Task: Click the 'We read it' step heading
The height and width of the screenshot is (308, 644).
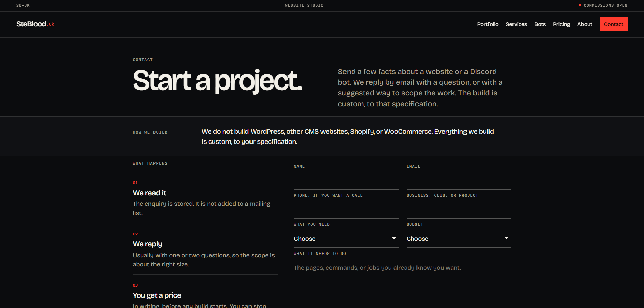Action: (x=149, y=193)
